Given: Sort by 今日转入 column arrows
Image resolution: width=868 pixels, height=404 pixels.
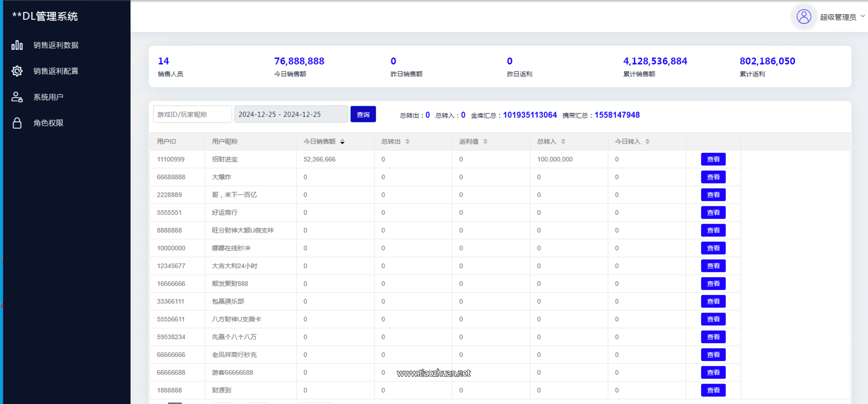Looking at the screenshot, I should pos(647,142).
